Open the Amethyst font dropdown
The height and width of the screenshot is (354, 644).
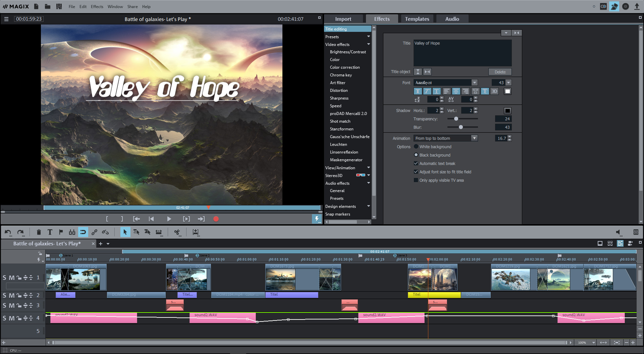(x=474, y=82)
